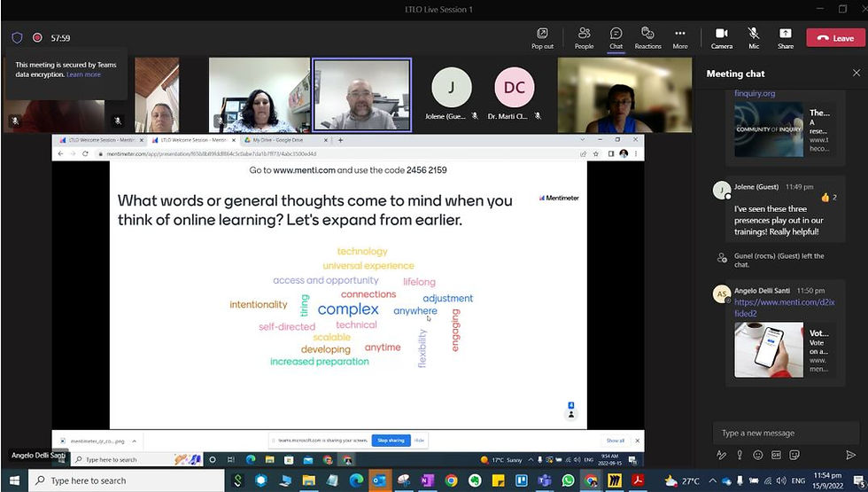Open the Community of Inquiry link preview
This screenshot has height=492, width=868.
[784, 129]
